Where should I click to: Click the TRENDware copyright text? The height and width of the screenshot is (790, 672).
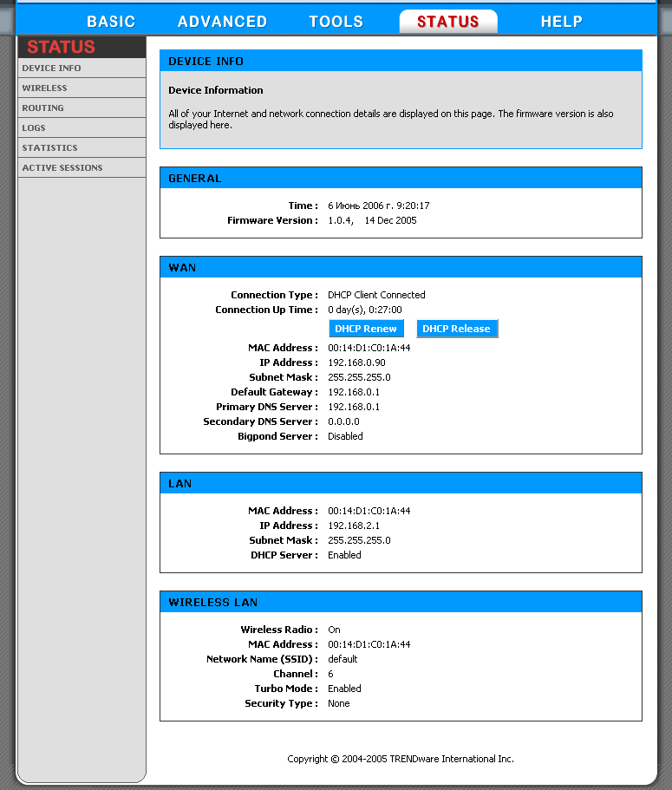401,759
